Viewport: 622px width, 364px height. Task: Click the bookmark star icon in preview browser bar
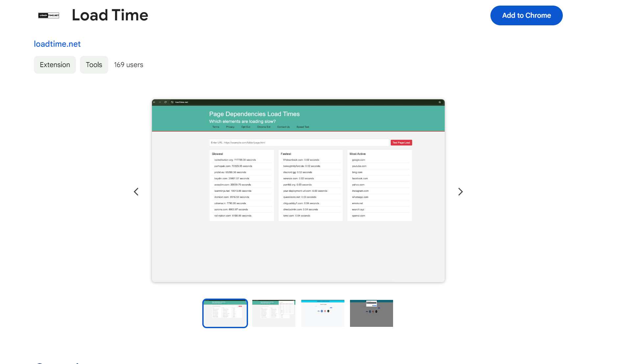click(439, 102)
